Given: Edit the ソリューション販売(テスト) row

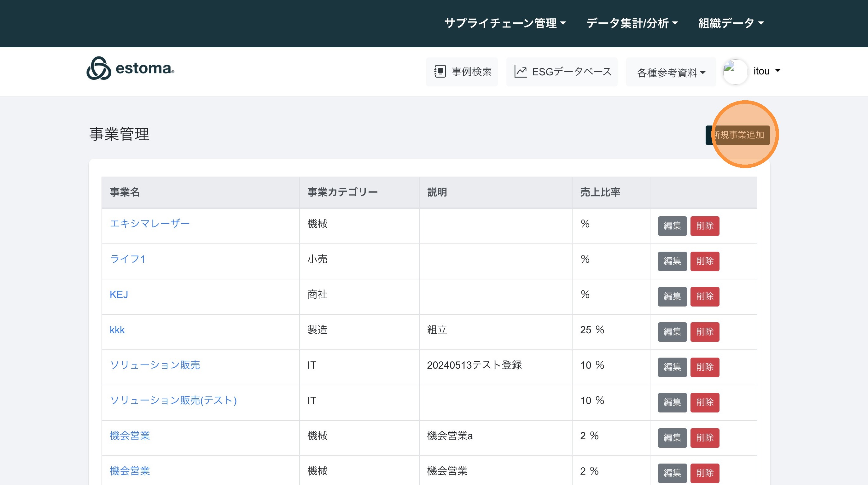Looking at the screenshot, I should tap(672, 403).
